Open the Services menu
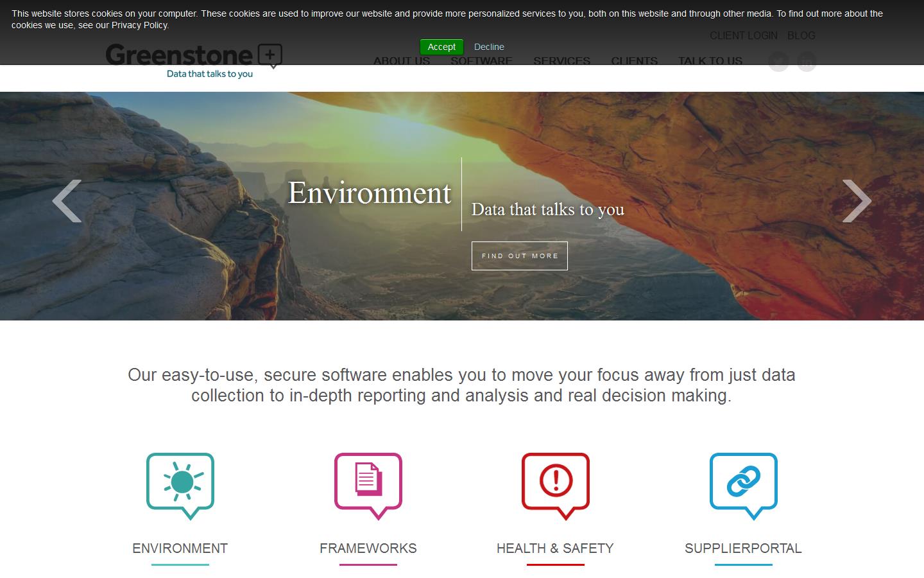The height and width of the screenshot is (578, 924). click(561, 61)
